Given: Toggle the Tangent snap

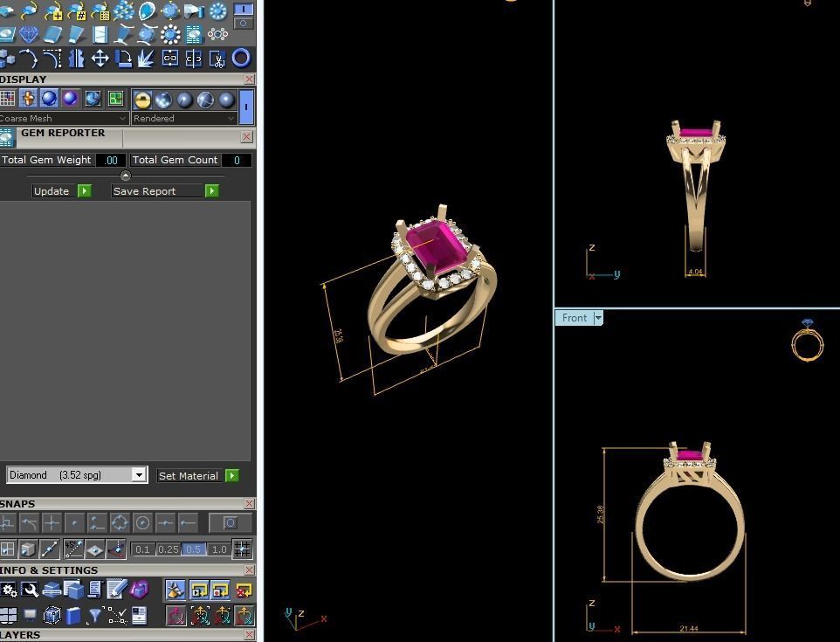Looking at the screenshot, I should tap(29, 522).
